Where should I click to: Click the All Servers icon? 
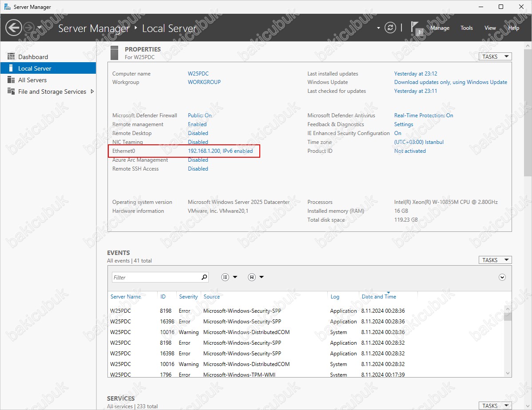(x=11, y=80)
